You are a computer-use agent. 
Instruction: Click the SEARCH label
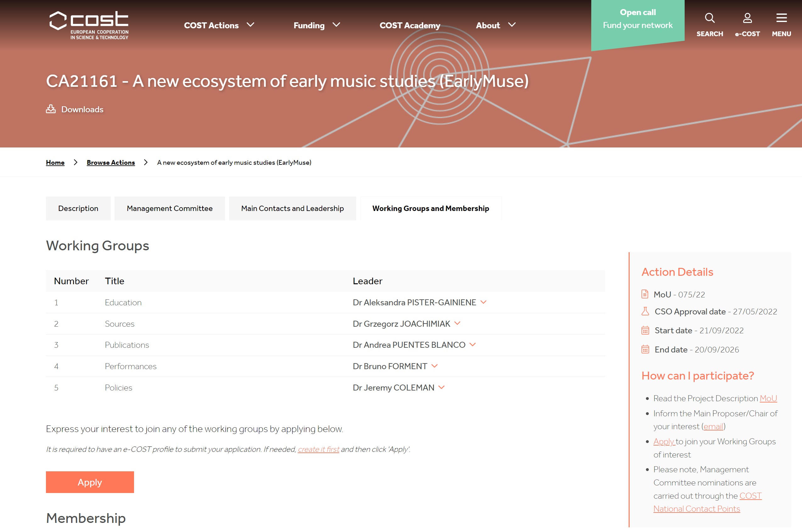(x=709, y=34)
